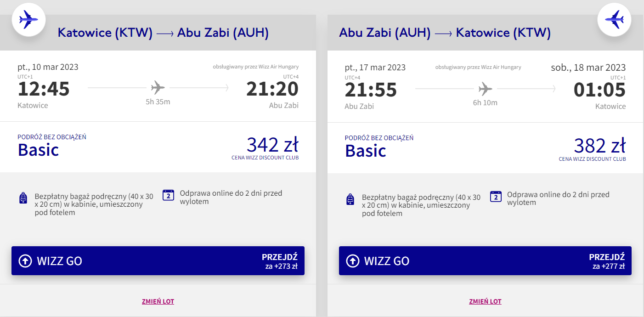Click the 12:45 Katowice departure time

point(44,89)
